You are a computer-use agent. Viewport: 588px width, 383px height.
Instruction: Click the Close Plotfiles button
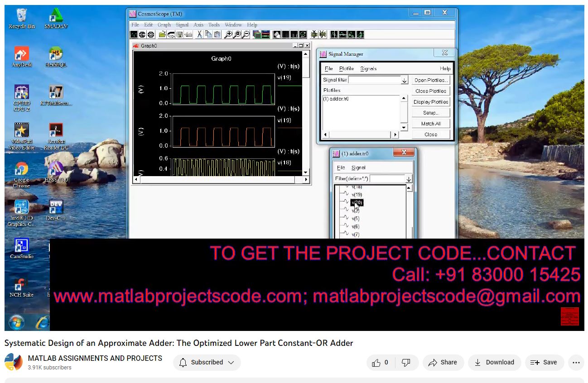(x=431, y=91)
